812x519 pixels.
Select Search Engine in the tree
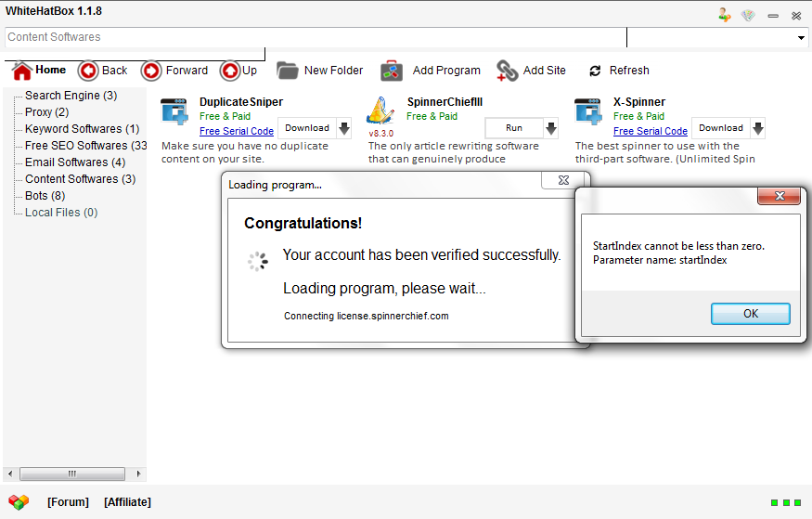click(71, 96)
